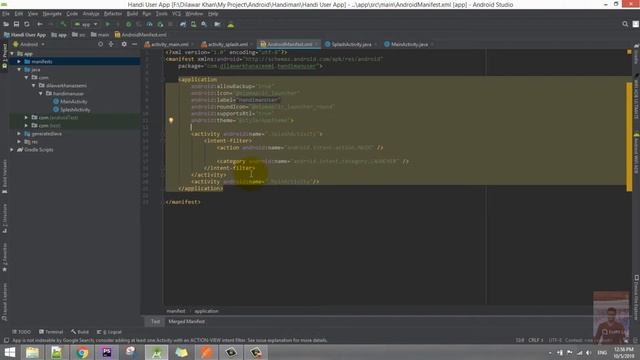Image resolution: width=640 pixels, height=360 pixels.
Task: Collapse the handimanuser package arrow
Action: (41, 93)
